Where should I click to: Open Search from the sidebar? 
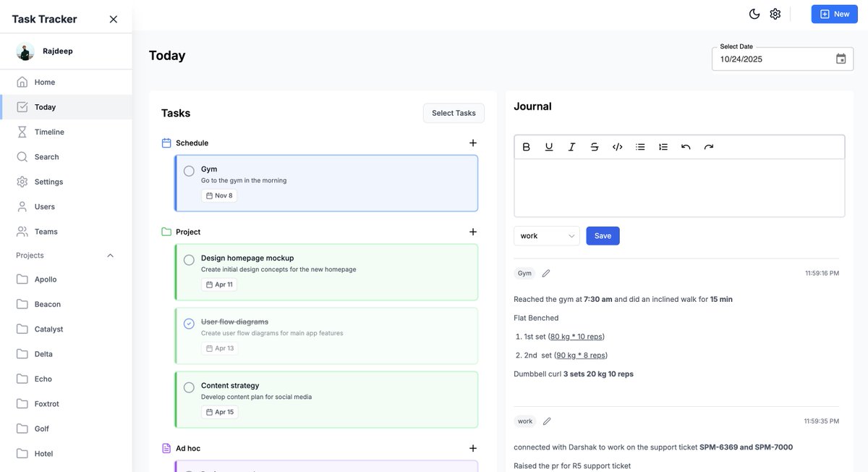tap(66, 157)
